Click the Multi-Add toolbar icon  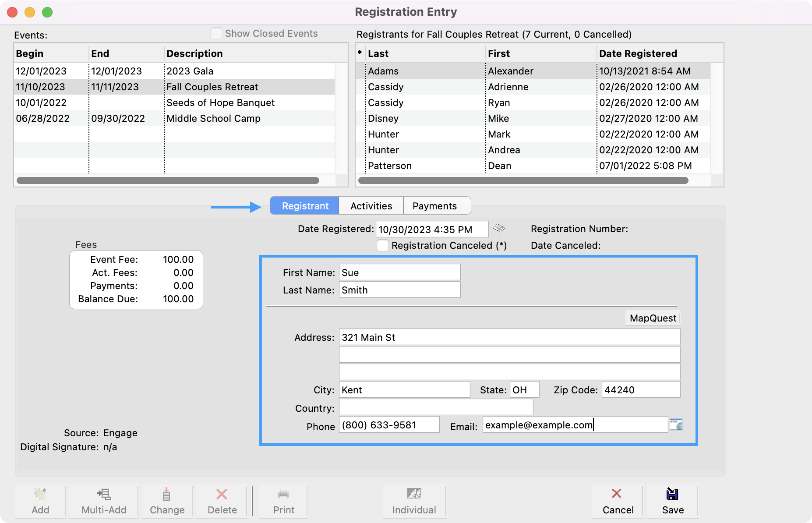(104, 494)
